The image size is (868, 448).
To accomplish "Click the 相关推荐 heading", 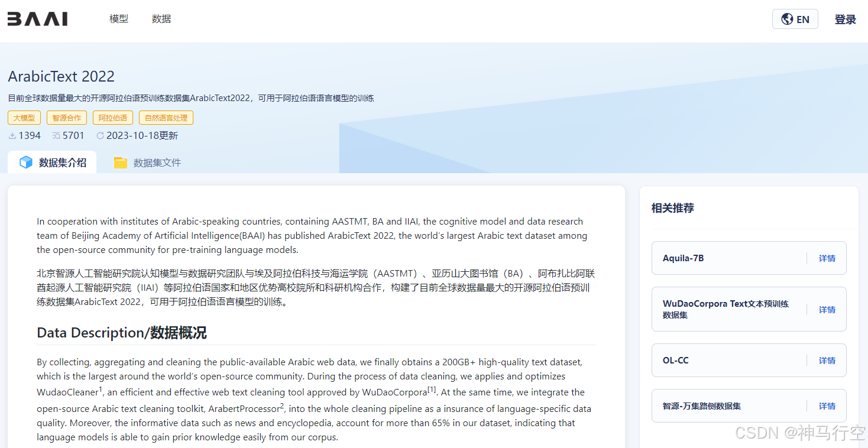I will coord(672,208).
